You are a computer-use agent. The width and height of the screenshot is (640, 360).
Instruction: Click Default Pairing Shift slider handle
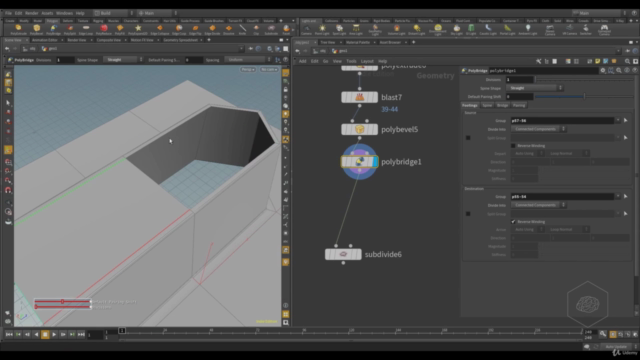click(x=584, y=97)
